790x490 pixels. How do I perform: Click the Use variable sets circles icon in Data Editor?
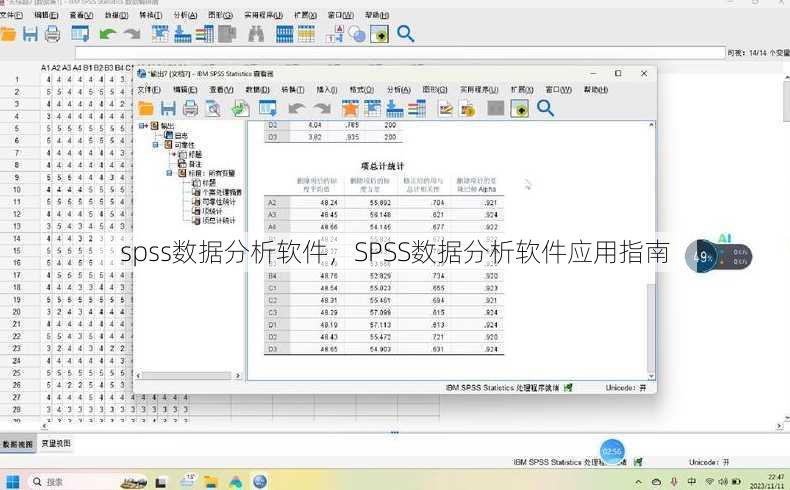[357, 34]
